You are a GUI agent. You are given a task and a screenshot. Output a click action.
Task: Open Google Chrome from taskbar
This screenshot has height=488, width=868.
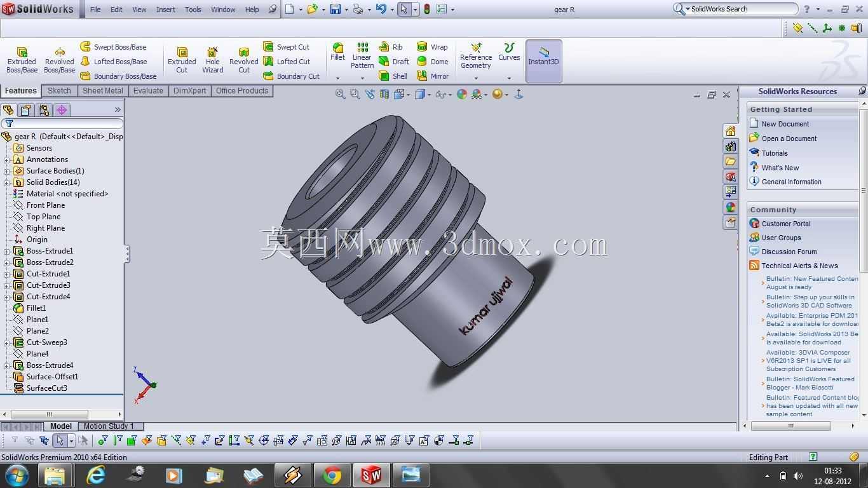[x=332, y=475]
